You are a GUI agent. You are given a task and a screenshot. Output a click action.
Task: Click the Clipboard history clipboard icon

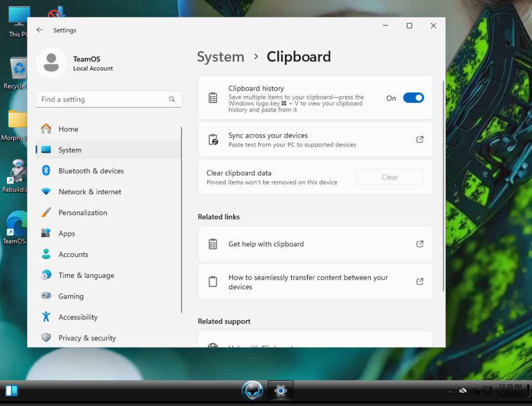tap(213, 98)
